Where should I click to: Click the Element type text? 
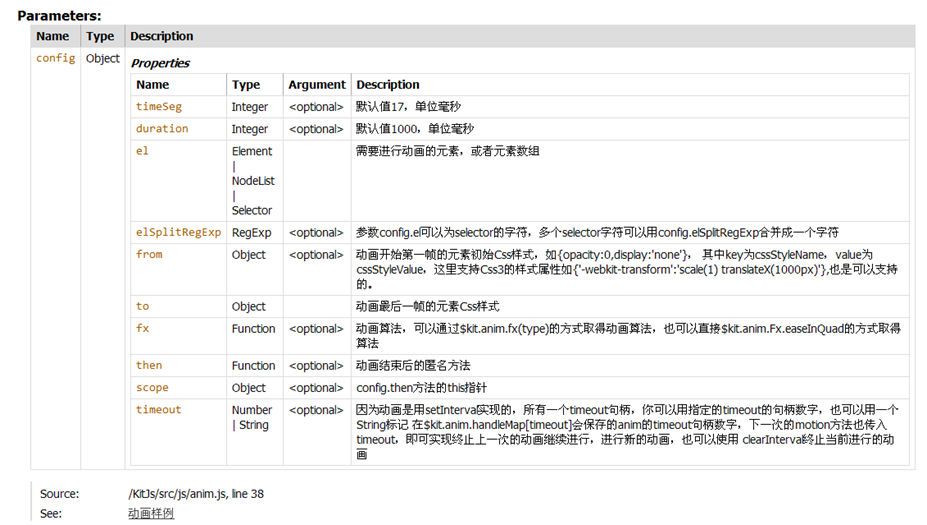click(x=252, y=151)
